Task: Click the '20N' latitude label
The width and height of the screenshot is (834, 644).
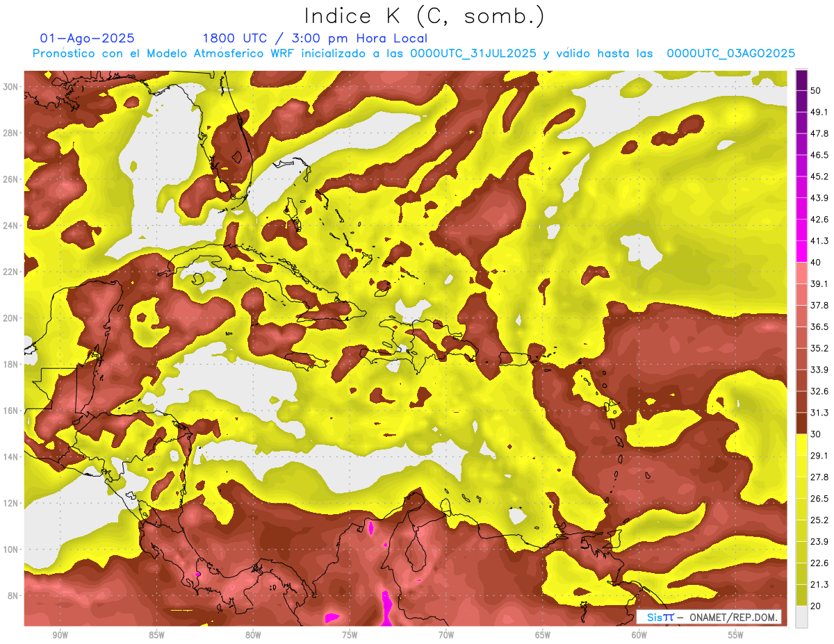Action: click(10, 318)
